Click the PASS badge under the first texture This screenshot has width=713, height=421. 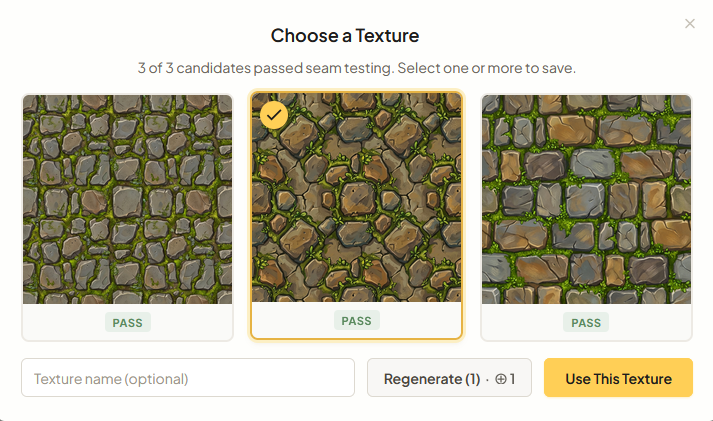pyautogui.click(x=127, y=323)
